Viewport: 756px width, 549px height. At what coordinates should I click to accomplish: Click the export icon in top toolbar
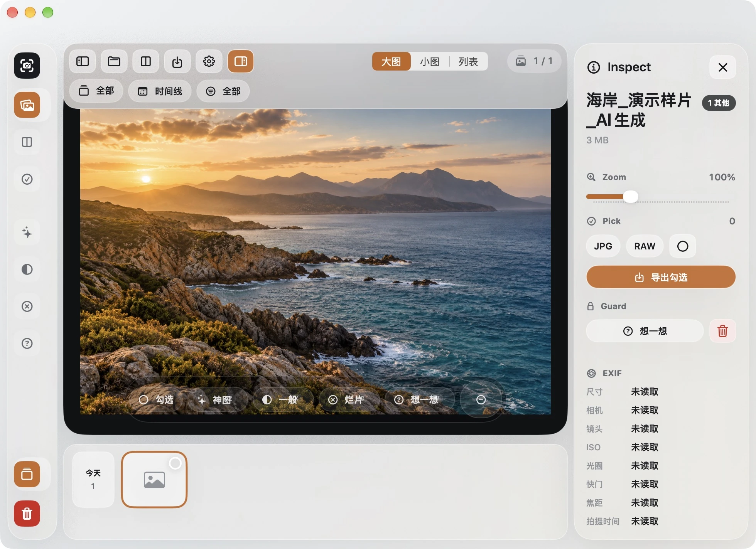[177, 61]
